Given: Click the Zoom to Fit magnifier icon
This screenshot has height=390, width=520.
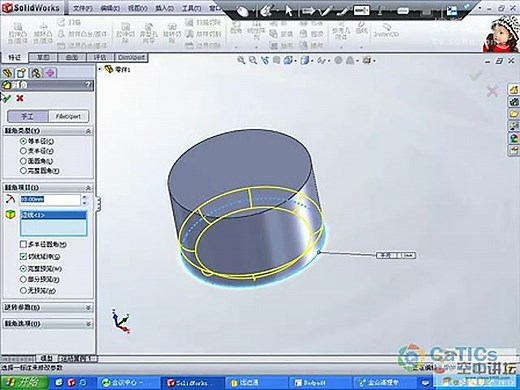Looking at the screenshot, I should point(241,60).
